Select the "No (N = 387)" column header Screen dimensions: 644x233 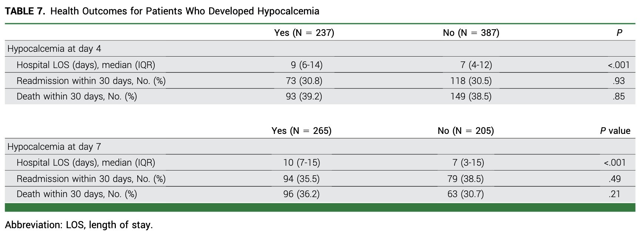pyautogui.click(x=471, y=33)
